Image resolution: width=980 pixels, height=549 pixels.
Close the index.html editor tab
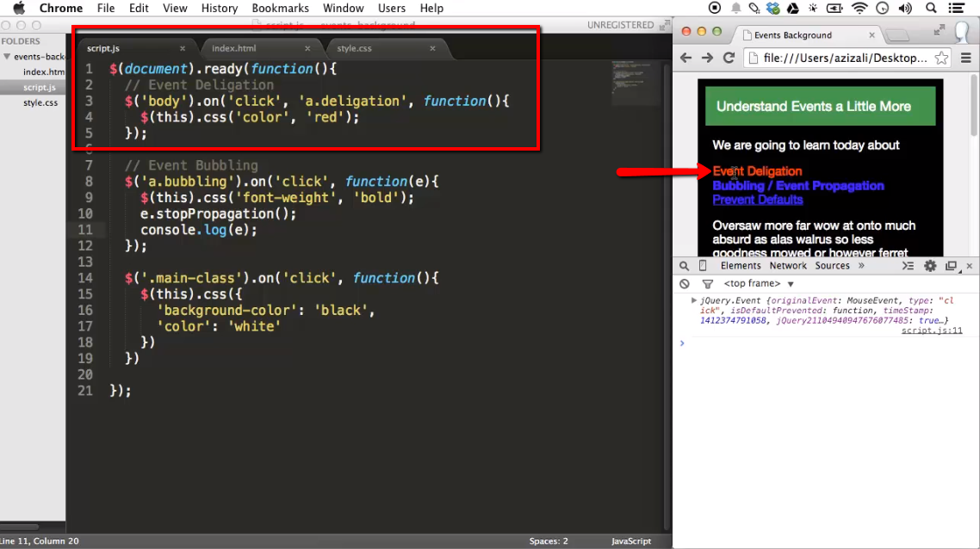(x=307, y=48)
